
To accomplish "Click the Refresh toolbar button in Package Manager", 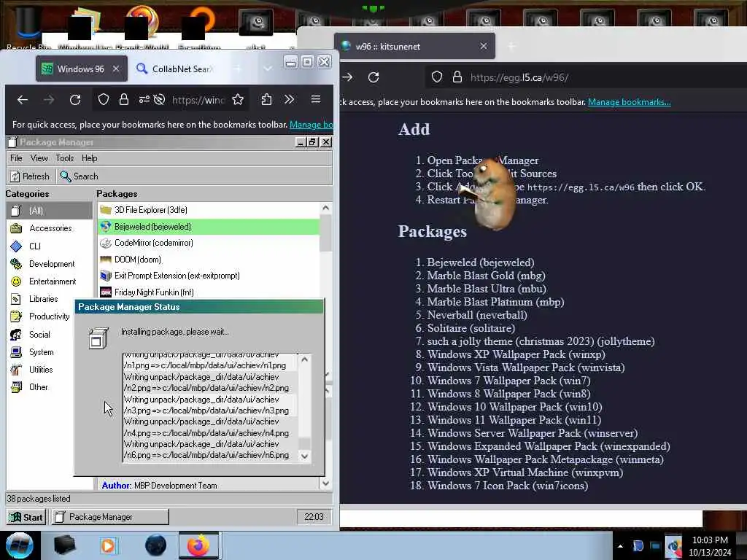I will (30, 176).
